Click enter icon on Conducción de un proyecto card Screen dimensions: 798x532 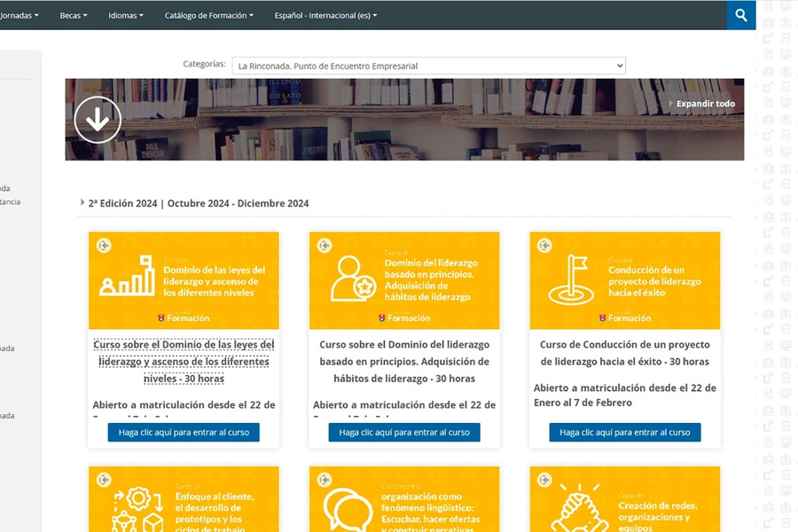[x=544, y=246]
